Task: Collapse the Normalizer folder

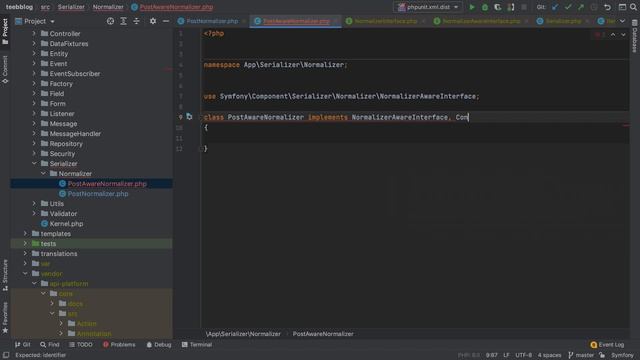Action: 43,173
